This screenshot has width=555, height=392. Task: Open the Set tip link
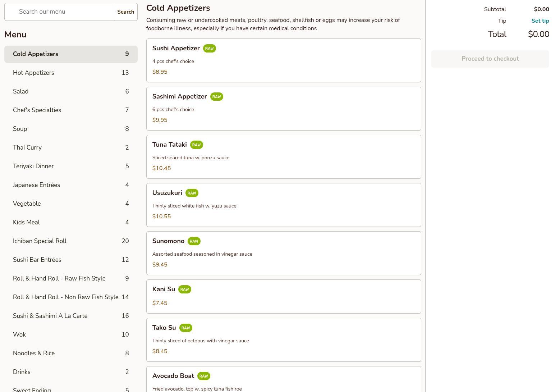click(540, 21)
